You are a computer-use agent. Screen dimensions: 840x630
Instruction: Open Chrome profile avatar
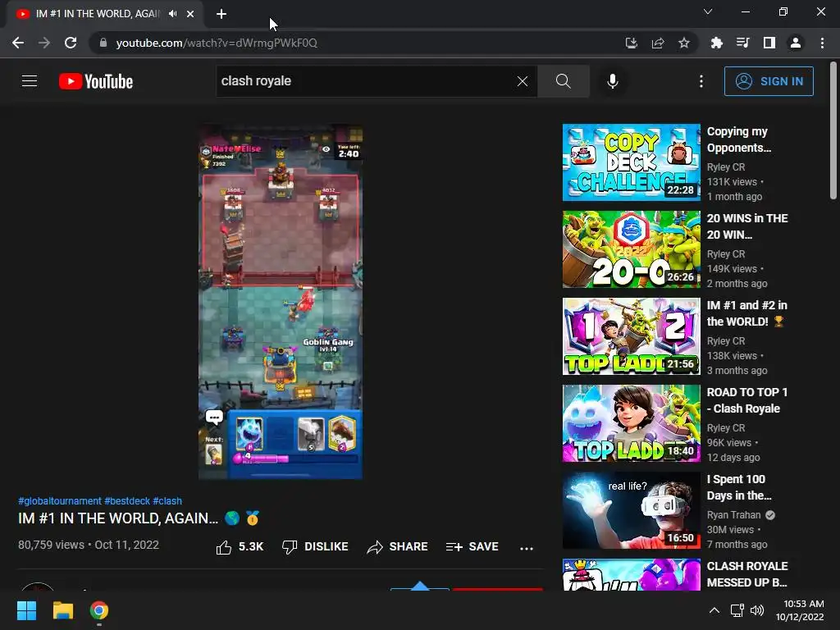click(x=796, y=43)
